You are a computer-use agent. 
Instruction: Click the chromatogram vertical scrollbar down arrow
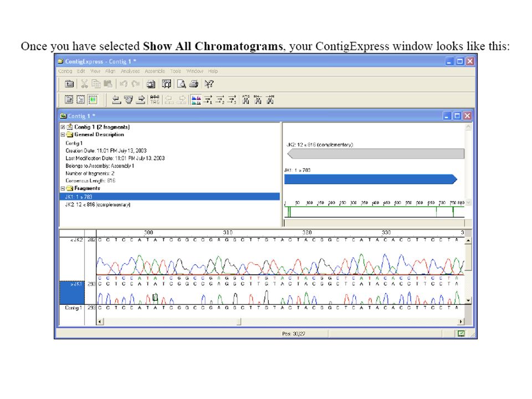tap(468, 300)
